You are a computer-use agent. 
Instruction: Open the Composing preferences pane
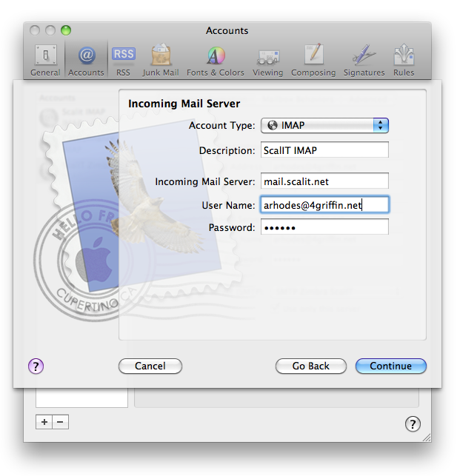tap(313, 60)
